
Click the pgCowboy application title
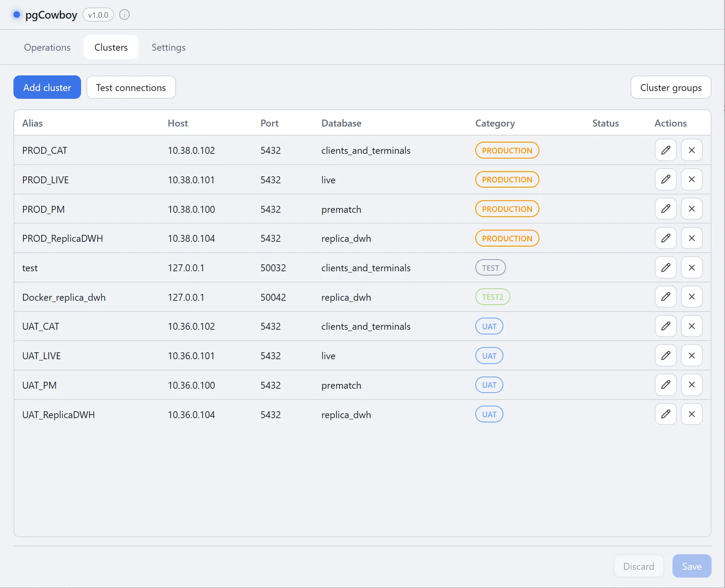[51, 15]
